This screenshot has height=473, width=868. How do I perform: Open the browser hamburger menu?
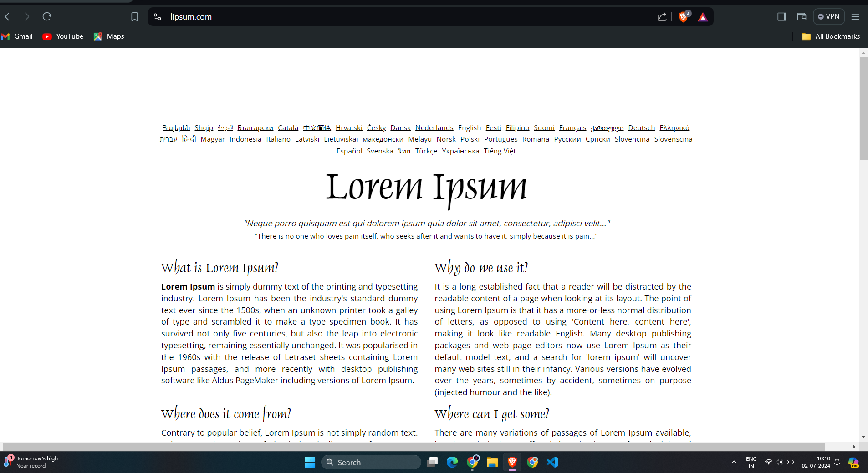[855, 16]
